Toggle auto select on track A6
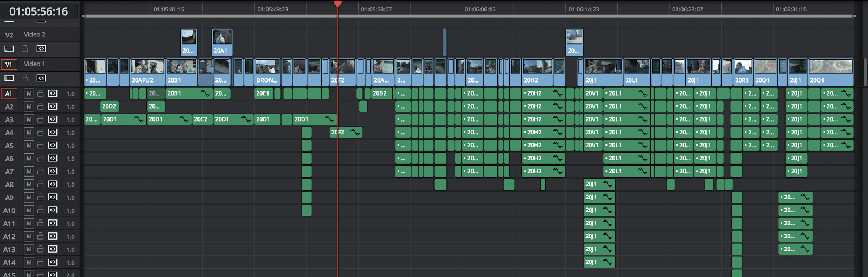 coord(53,159)
